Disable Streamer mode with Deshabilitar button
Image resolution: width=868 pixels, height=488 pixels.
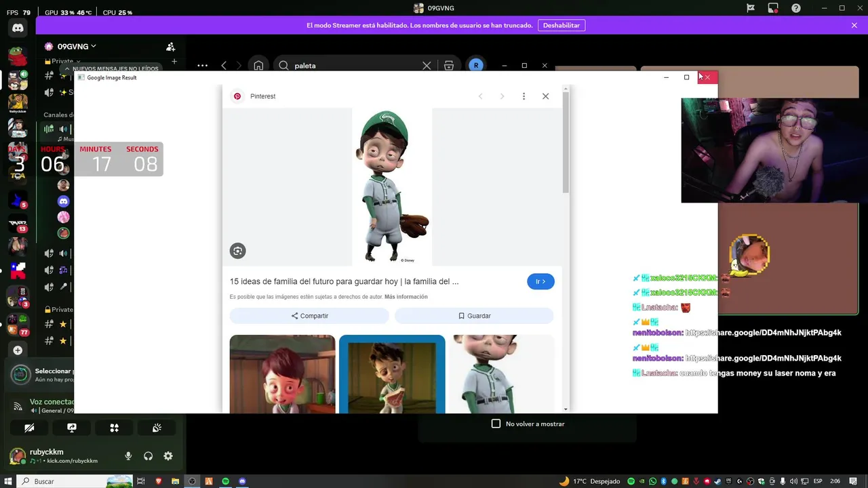coord(561,25)
